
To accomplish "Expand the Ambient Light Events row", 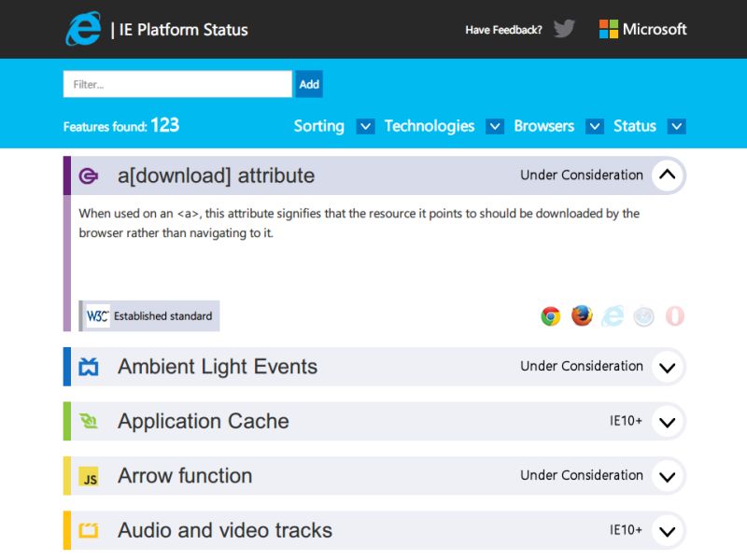I will [668, 367].
